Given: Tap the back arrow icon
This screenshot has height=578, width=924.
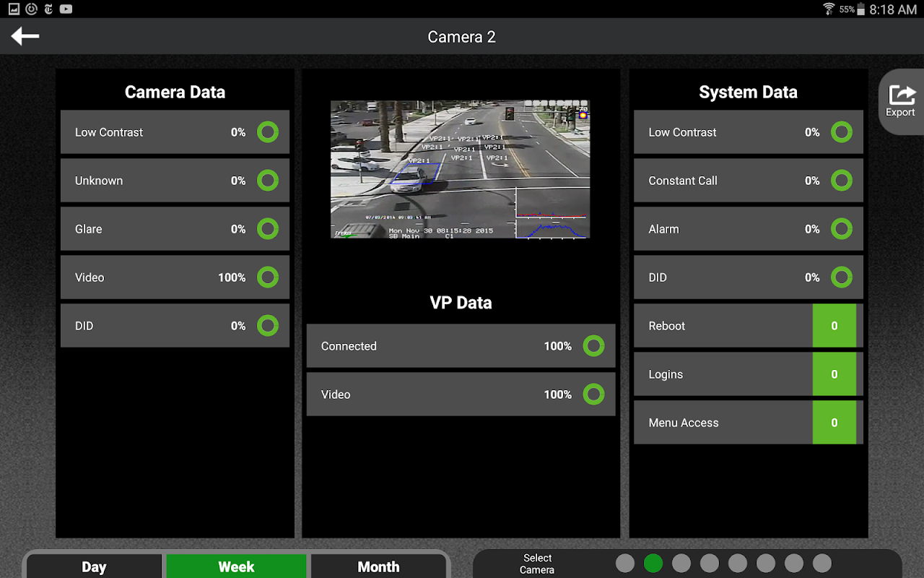Looking at the screenshot, I should point(25,36).
